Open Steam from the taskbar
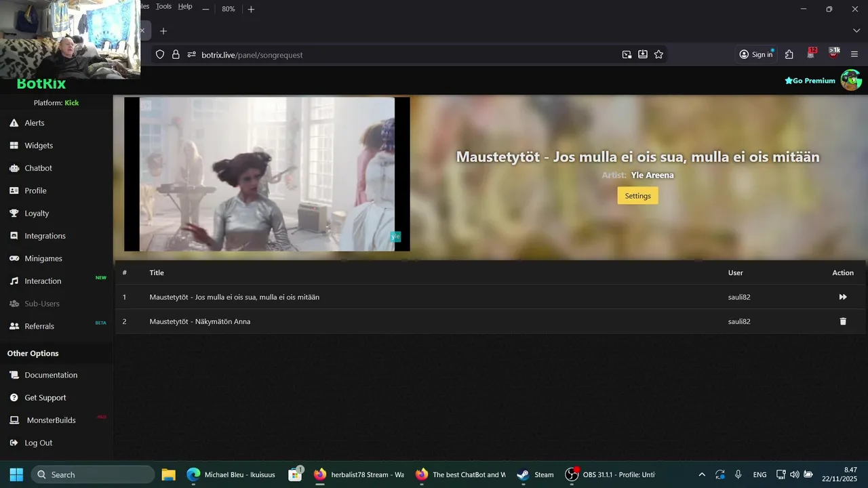The width and height of the screenshot is (868, 488). click(535, 474)
